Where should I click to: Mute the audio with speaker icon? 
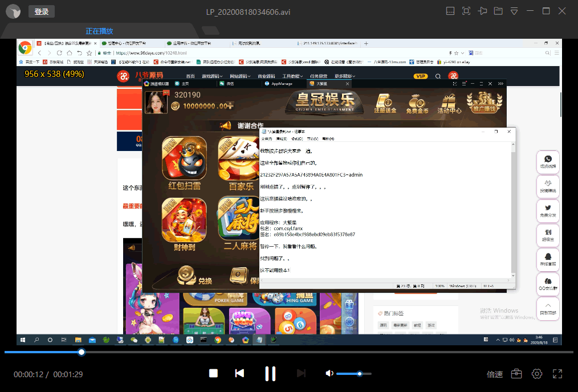329,373
